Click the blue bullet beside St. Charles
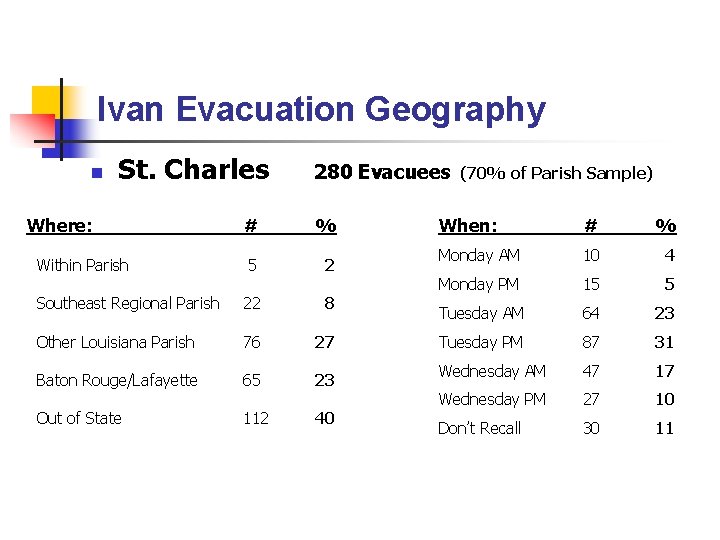This screenshot has width=720, height=540. (97, 173)
